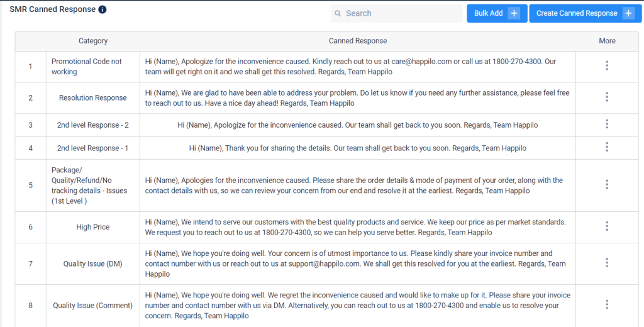Click row number 1 cell
Viewport: 644px width, 327px height.
pos(30,67)
